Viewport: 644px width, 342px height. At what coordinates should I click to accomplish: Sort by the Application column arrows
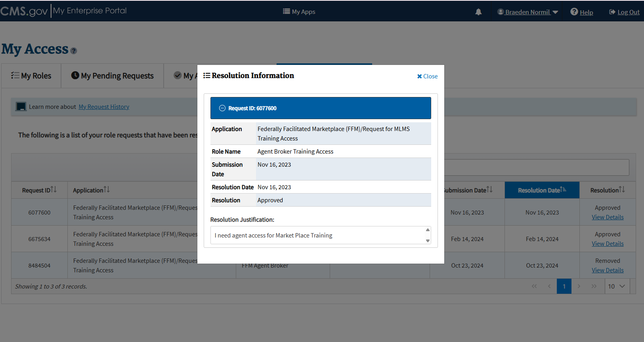[107, 190]
